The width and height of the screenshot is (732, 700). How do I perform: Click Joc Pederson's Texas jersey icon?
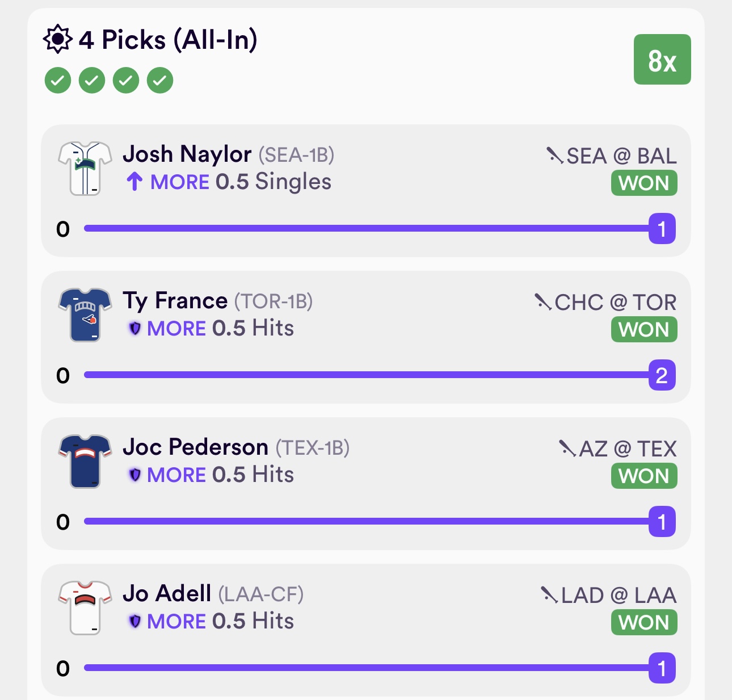pos(85,462)
